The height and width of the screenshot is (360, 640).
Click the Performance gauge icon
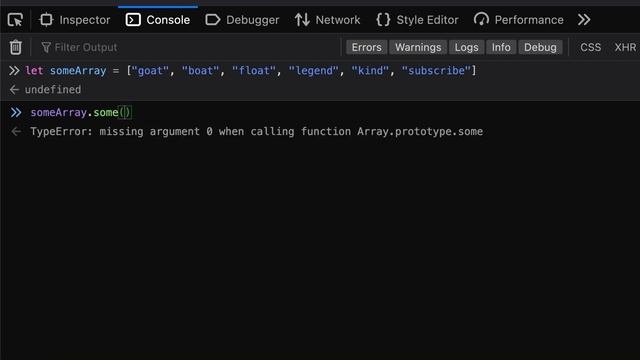(x=481, y=20)
